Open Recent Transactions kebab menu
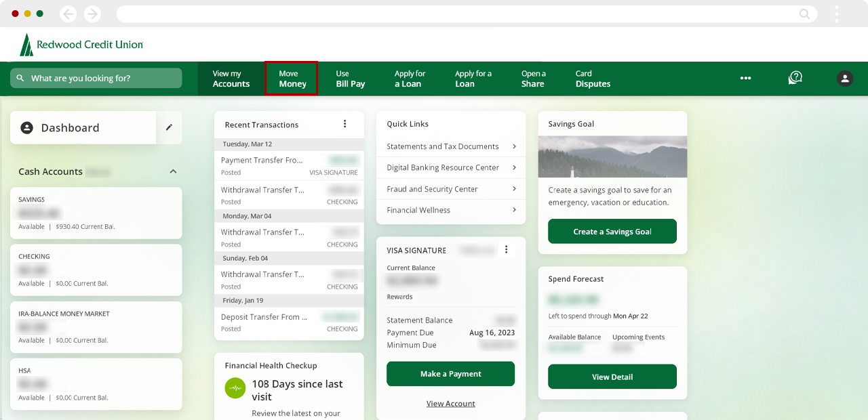This screenshot has width=868, height=420. 344,124
